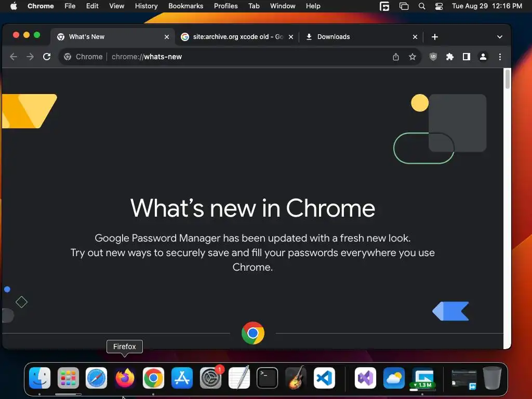Open the View menu
Image resolution: width=532 pixels, height=399 pixels.
pyautogui.click(x=116, y=6)
